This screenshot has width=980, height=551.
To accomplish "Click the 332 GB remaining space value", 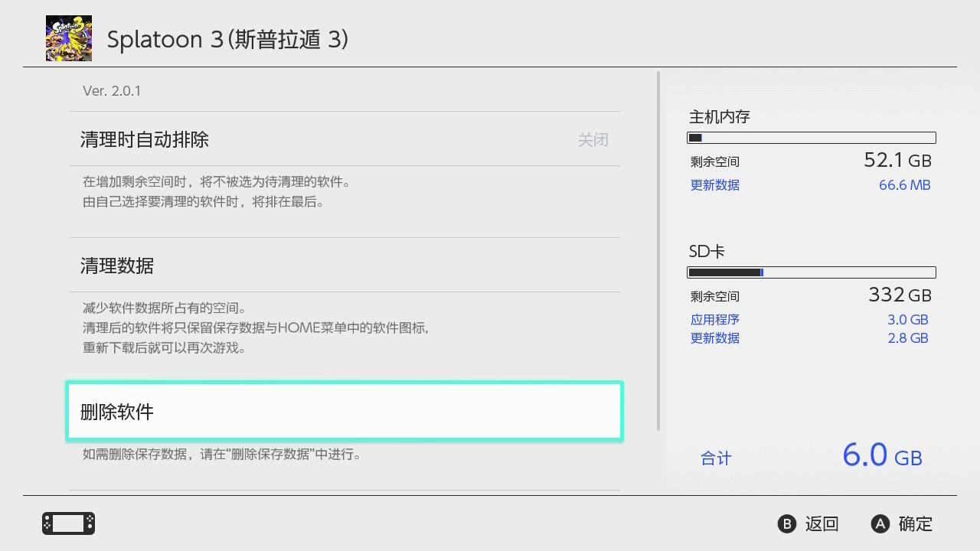I will point(900,295).
